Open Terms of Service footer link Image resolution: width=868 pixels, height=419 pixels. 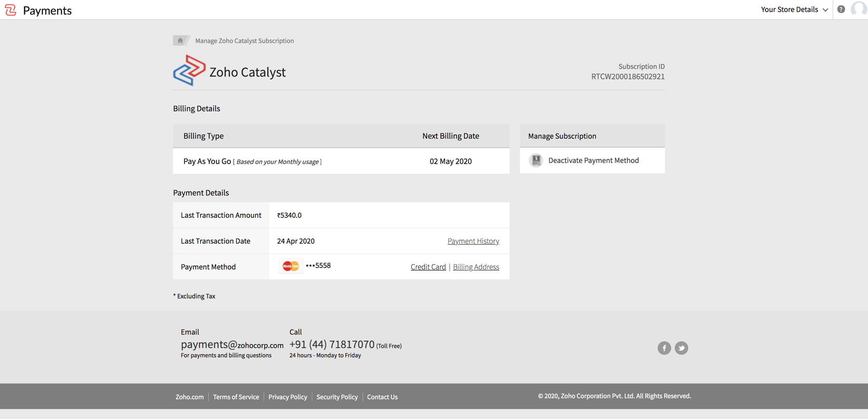tap(236, 397)
